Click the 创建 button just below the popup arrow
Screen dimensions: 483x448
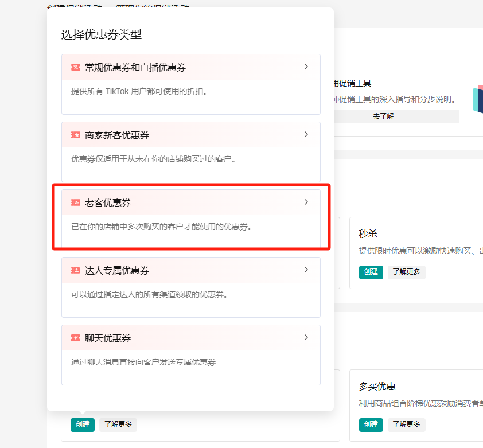click(x=83, y=424)
